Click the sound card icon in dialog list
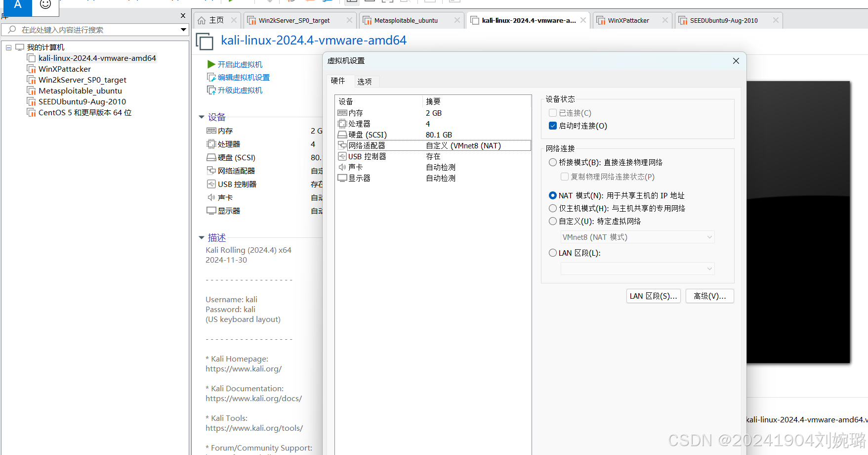The height and width of the screenshot is (455, 868). pyautogui.click(x=342, y=167)
